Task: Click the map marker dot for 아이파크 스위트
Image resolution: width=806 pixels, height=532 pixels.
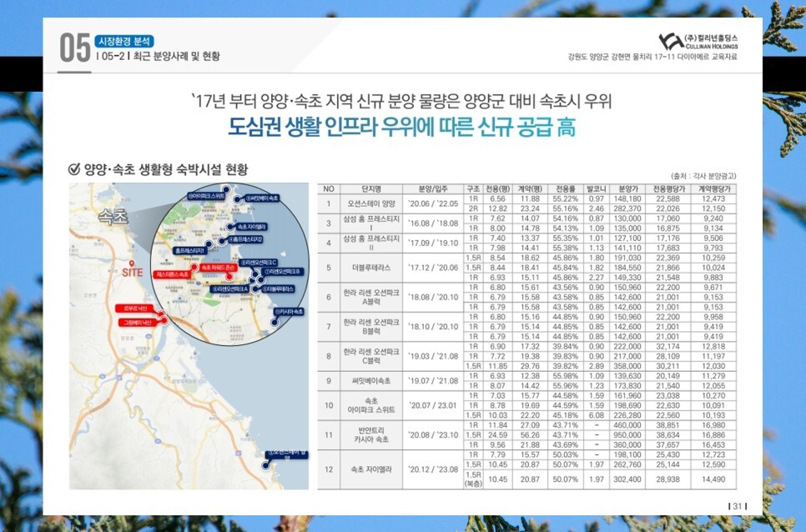Action: [225, 188]
